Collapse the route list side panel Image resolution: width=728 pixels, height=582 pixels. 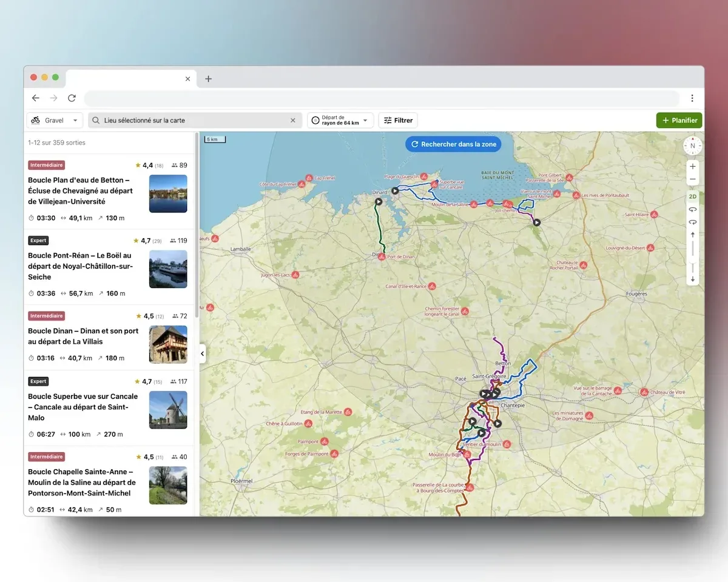pos(202,354)
